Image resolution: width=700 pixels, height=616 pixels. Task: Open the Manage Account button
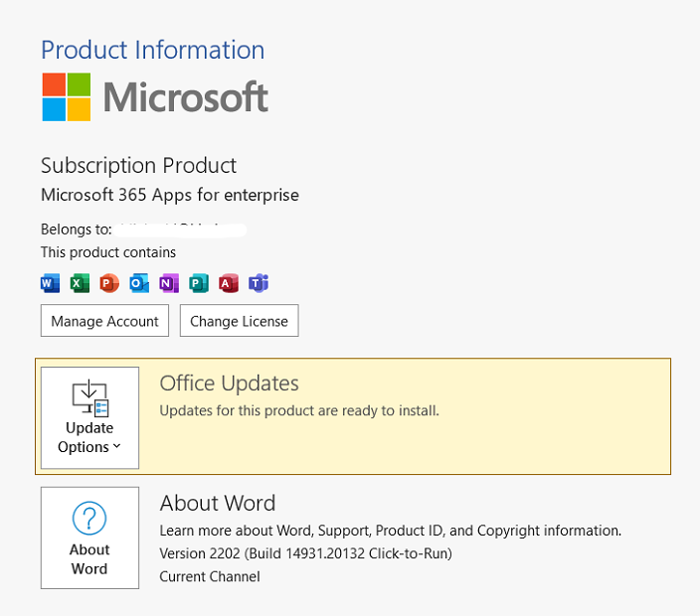tap(105, 321)
